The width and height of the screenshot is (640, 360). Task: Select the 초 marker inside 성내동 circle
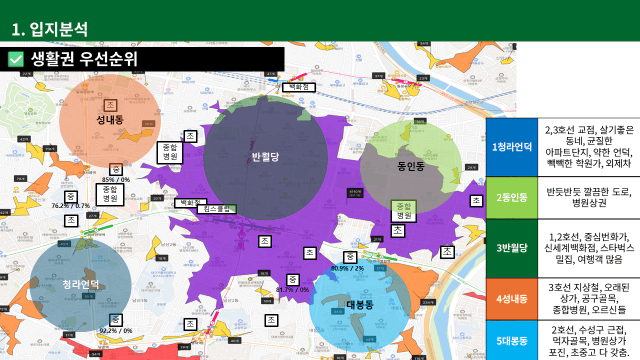(x=110, y=105)
